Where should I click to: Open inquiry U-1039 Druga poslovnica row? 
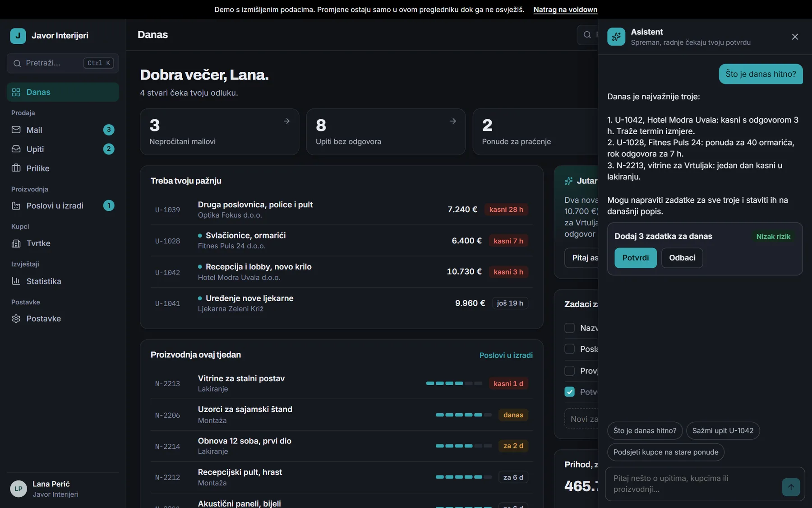point(341,210)
